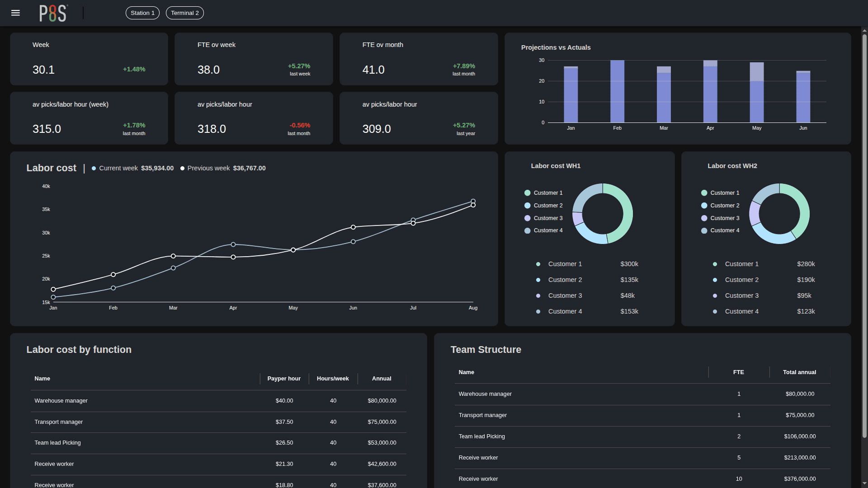Click the Total annual column header
Viewport: 868px width, 488px height.
pyautogui.click(x=799, y=372)
